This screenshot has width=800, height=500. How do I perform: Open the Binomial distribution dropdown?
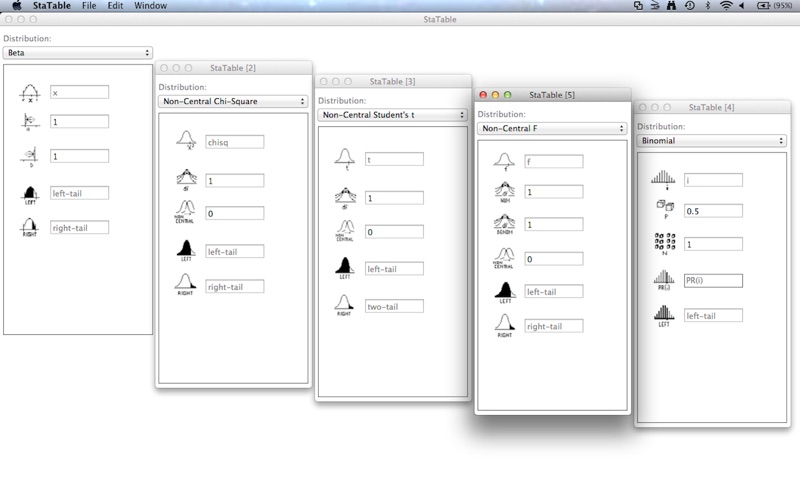click(x=711, y=140)
